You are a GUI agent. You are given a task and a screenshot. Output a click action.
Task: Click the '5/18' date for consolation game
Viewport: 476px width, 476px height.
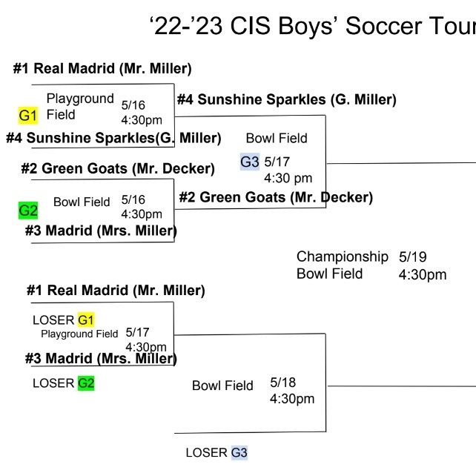283,383
